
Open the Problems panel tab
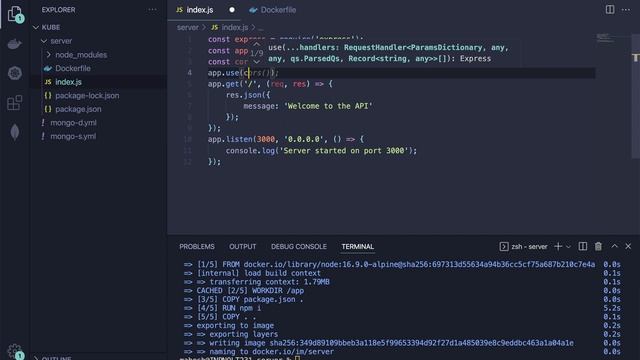[197, 247]
